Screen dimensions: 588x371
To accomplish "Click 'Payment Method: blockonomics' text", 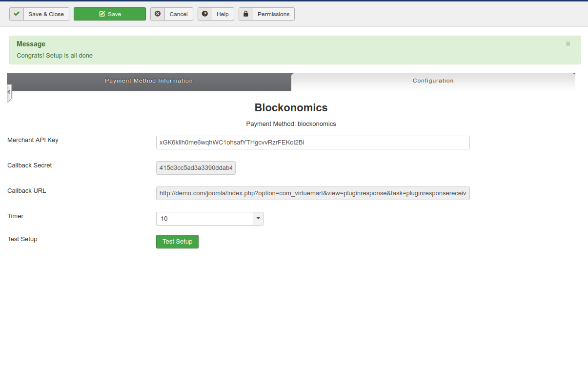I will (x=291, y=124).
